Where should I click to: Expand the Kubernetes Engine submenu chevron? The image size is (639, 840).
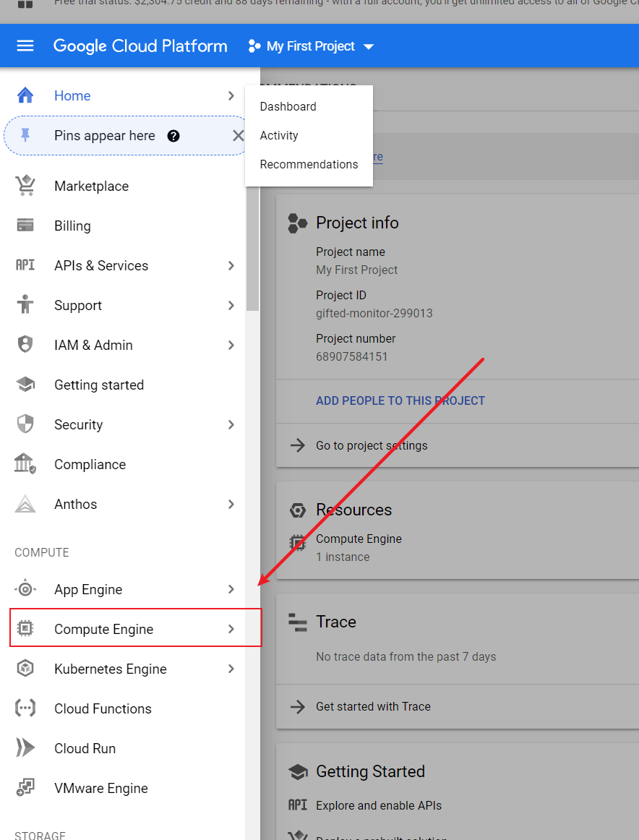coord(231,668)
